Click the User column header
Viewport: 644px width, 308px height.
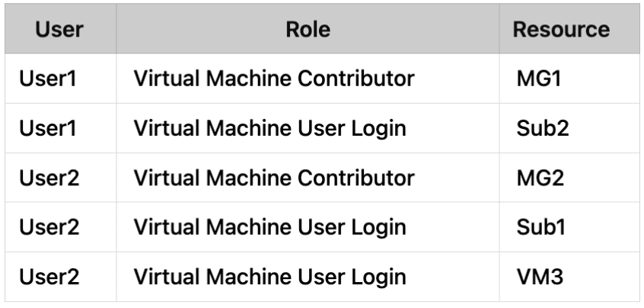(59, 29)
